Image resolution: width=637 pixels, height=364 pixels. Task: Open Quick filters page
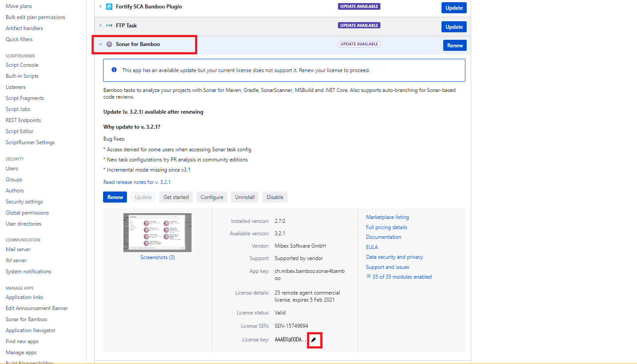pyautogui.click(x=19, y=39)
